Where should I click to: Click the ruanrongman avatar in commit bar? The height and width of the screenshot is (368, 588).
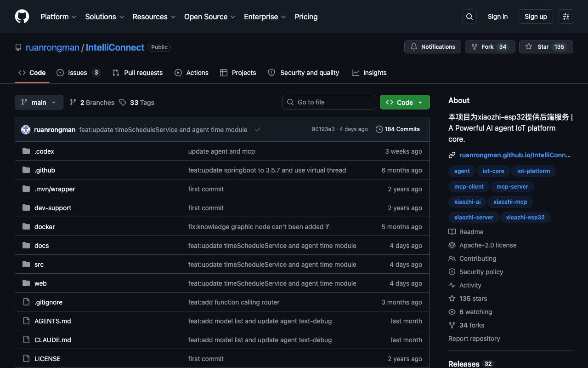[26, 130]
